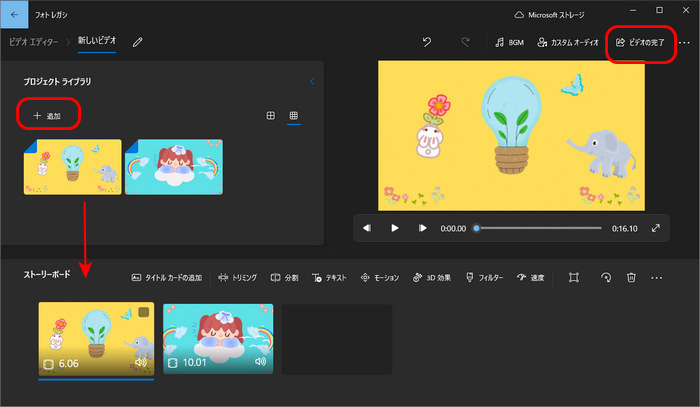Step forward one frame in preview
This screenshot has height=407, width=700.
coord(422,228)
